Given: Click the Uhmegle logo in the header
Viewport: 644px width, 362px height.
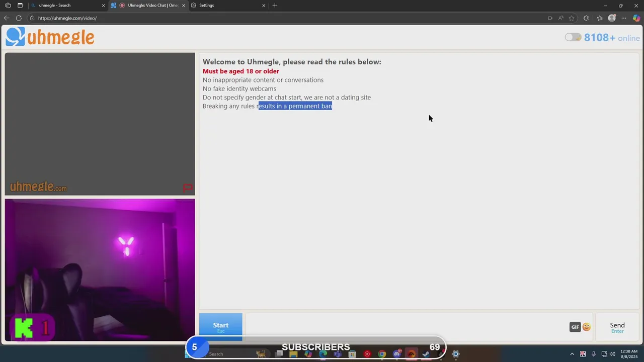Looking at the screenshot, I should coord(50,37).
